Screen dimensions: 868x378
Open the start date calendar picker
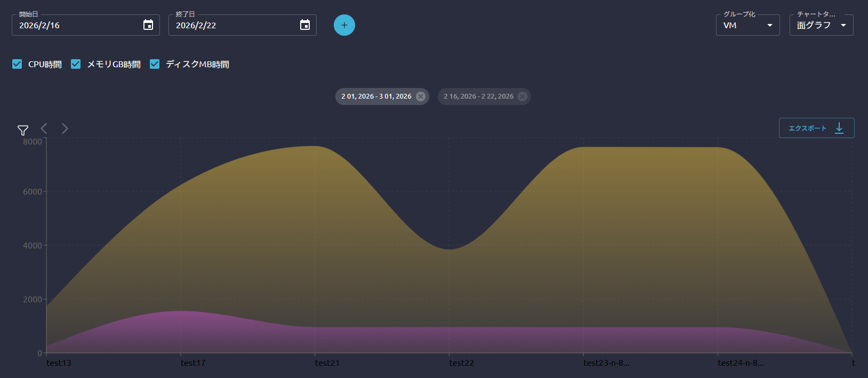click(x=148, y=25)
